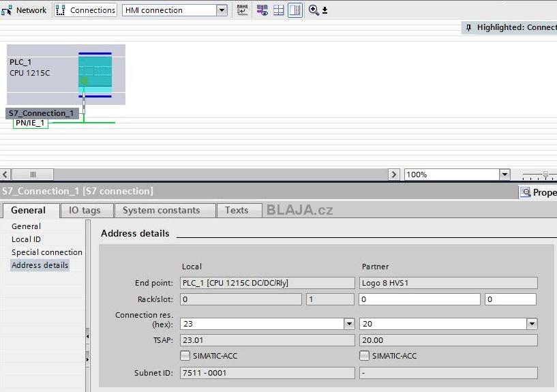Toggle the Partner SIMATIC-ACC checkbox
This screenshot has width=557, height=392.
click(x=365, y=355)
